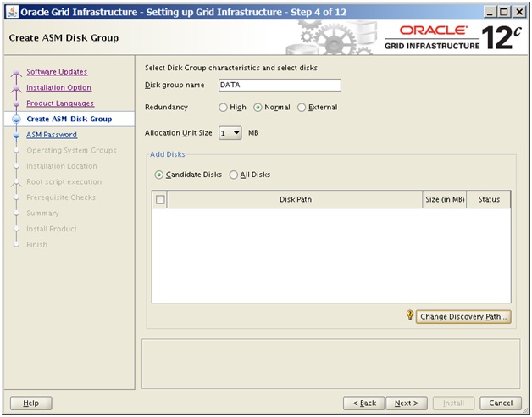Go to the Product Languages step

(60, 103)
